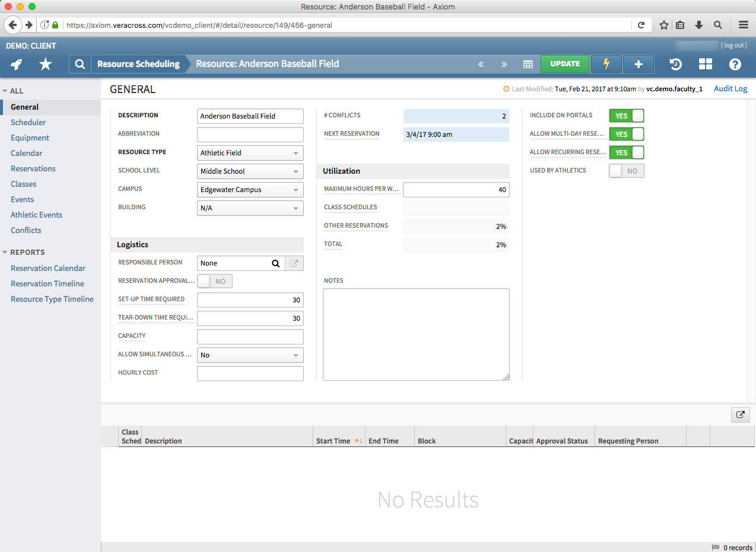Image resolution: width=756 pixels, height=552 pixels.
Task: Expand the Campus dropdown
Action: coord(250,190)
